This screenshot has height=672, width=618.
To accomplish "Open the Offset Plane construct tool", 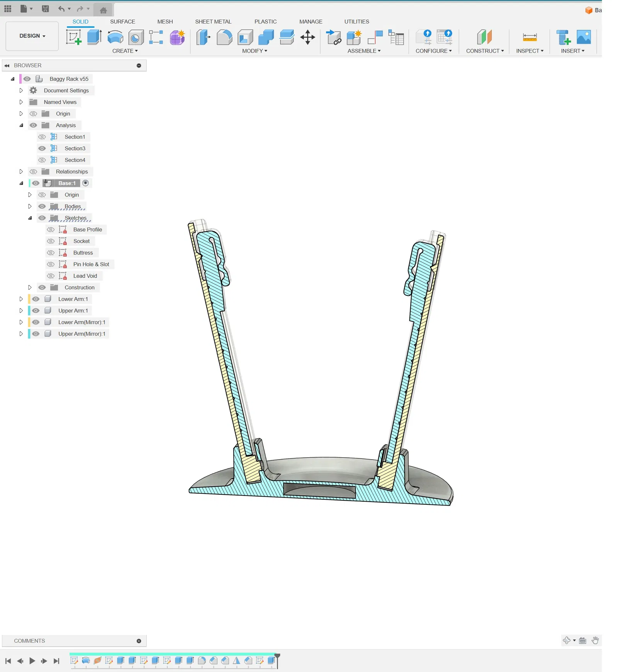I will tap(484, 37).
